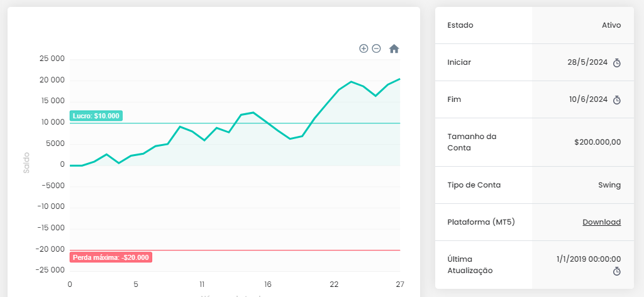Image resolution: width=644 pixels, height=297 pixels.
Task: Click the red Perda máxima: -$20.000 label
Action: pyautogui.click(x=111, y=257)
